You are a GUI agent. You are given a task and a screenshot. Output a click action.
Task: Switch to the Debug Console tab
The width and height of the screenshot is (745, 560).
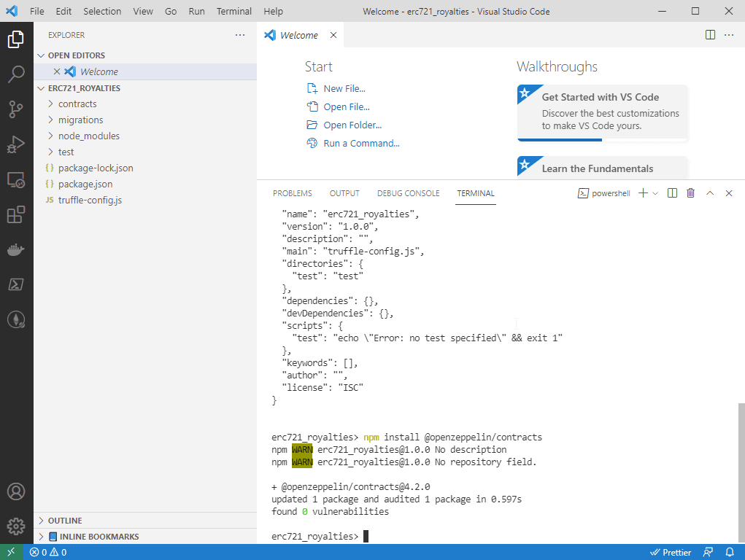[x=408, y=193]
